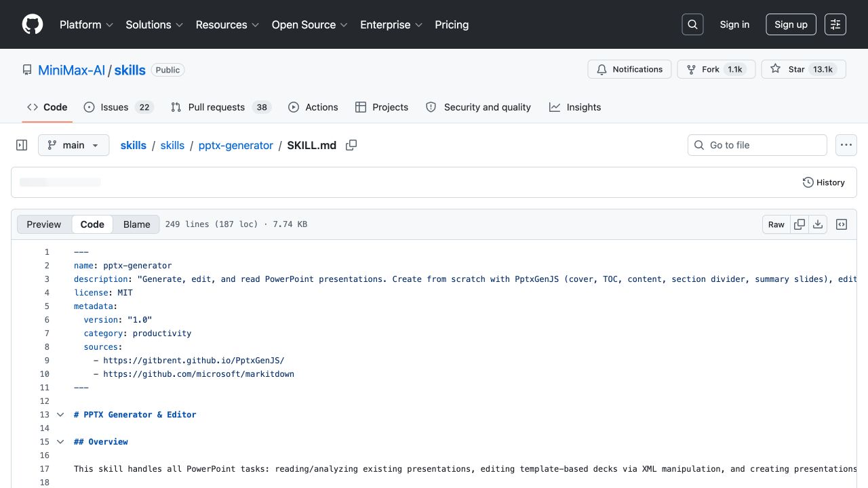Switch to the Preview view
The width and height of the screenshot is (868, 488).
point(44,224)
